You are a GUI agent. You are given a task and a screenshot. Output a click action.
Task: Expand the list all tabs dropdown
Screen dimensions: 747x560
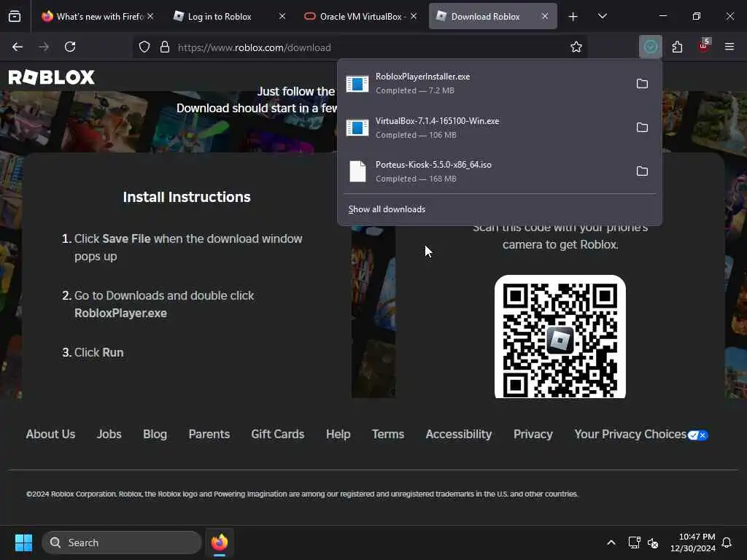pos(602,16)
